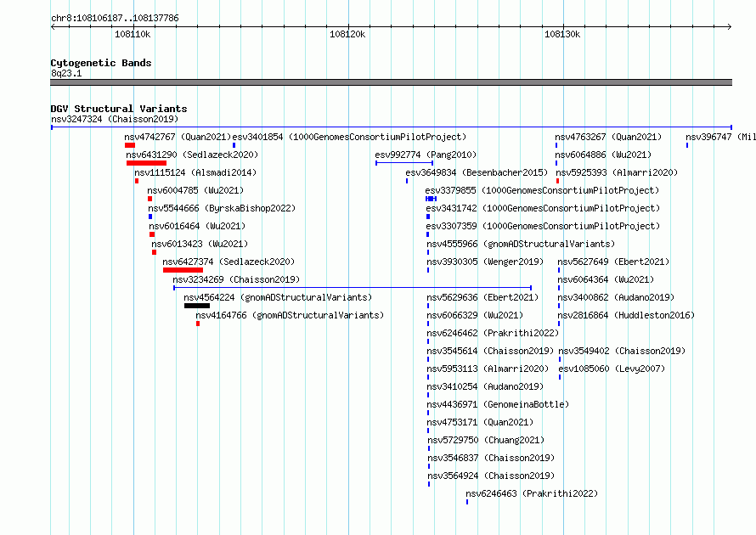Click the nsv3247324 (Chaisson2019) variant label
This screenshot has width=756, height=535.
115,119
